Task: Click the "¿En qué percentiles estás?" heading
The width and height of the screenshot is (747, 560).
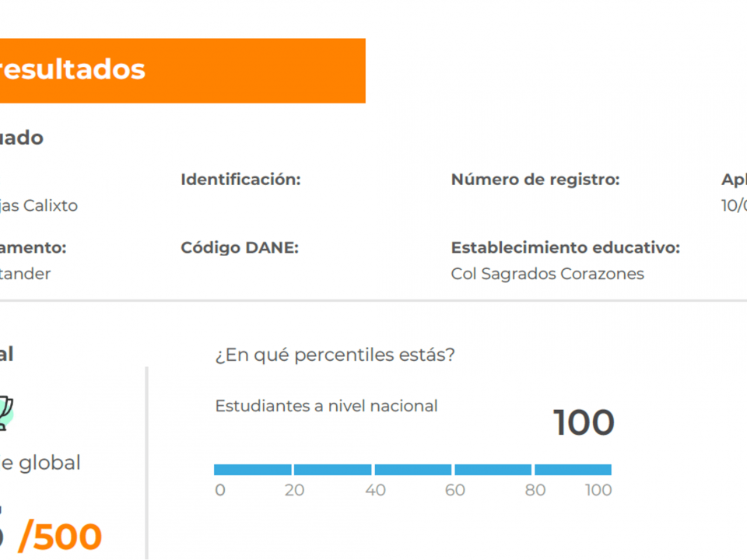Action: pyautogui.click(x=335, y=355)
